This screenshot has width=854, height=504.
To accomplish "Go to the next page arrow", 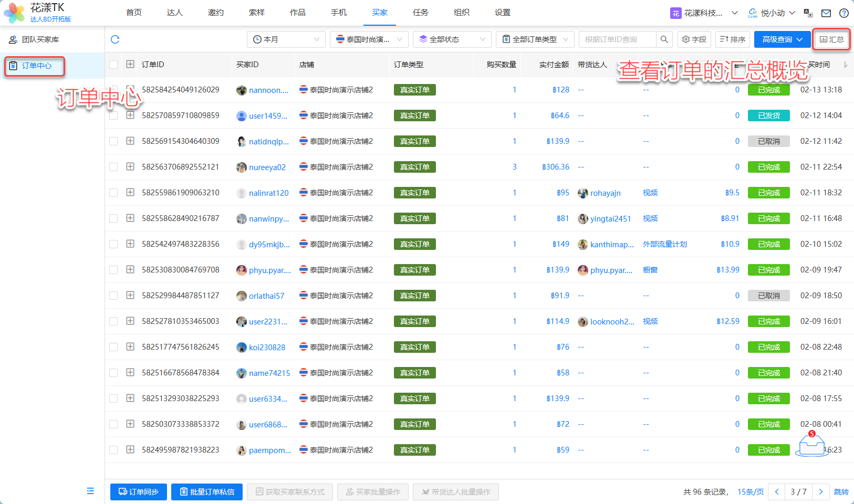I will 820,492.
